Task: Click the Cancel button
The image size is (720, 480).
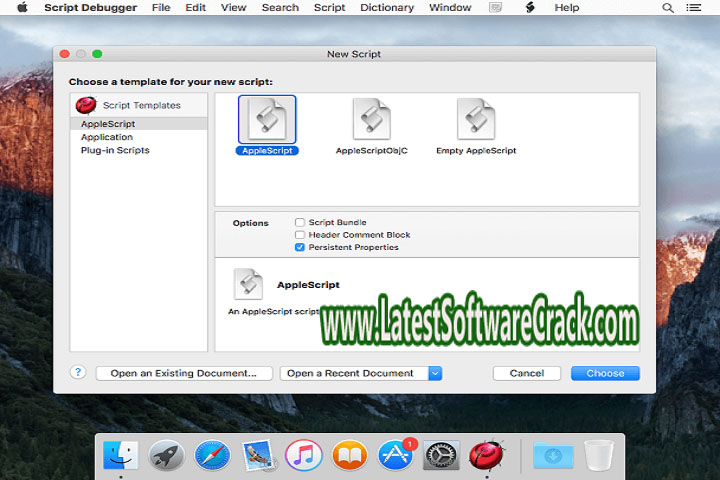Action: 527,373
